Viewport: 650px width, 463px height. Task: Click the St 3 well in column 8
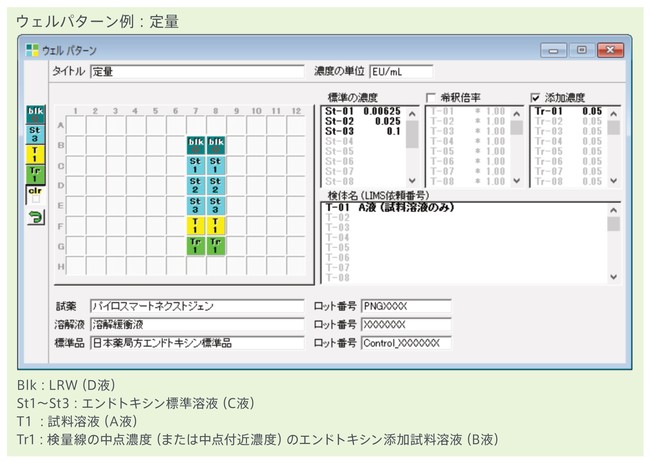point(216,206)
